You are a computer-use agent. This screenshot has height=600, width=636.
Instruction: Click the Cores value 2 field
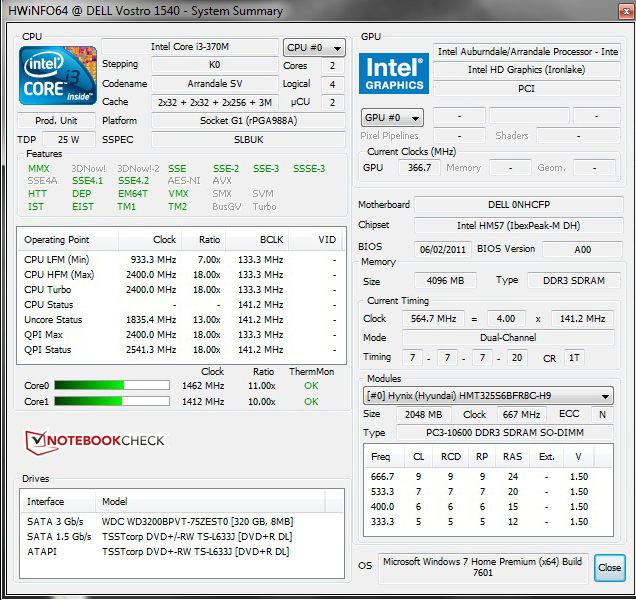333,66
